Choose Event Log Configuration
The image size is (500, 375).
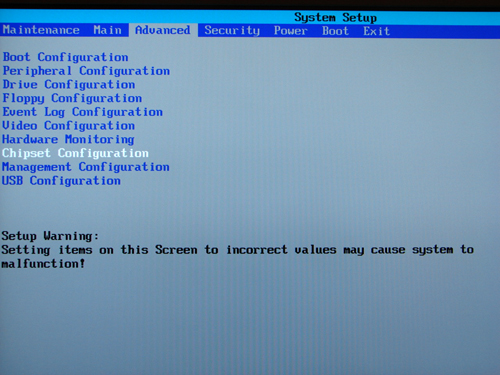tap(83, 112)
